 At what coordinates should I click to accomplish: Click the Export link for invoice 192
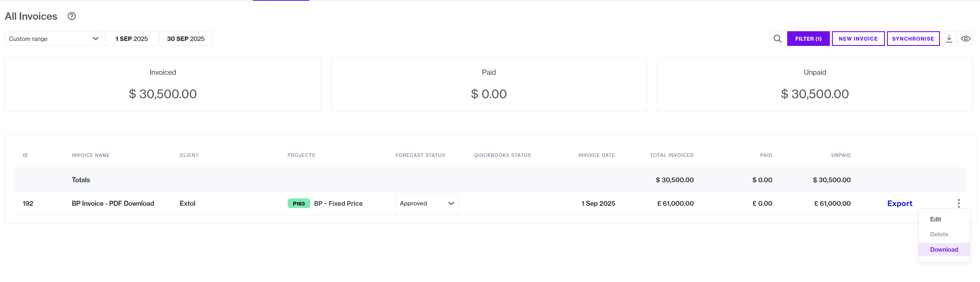click(x=899, y=204)
